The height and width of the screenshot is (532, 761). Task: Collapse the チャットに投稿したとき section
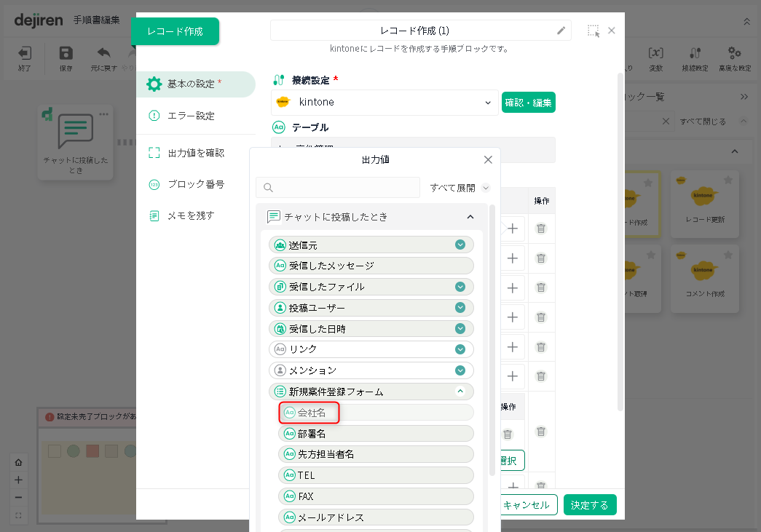(470, 217)
